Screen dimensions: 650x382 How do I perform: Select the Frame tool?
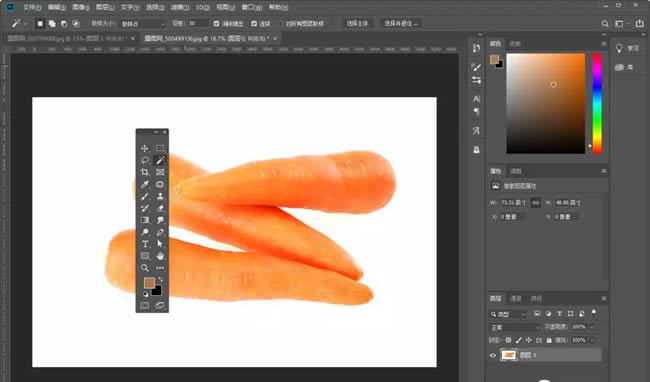(x=160, y=172)
